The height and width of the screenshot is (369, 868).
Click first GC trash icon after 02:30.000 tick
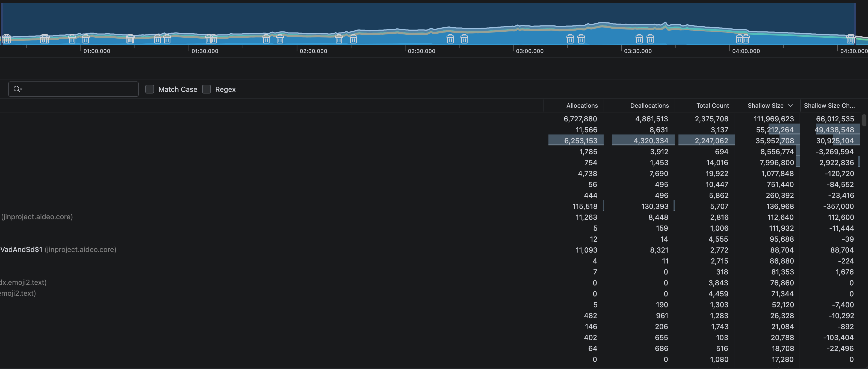(450, 39)
